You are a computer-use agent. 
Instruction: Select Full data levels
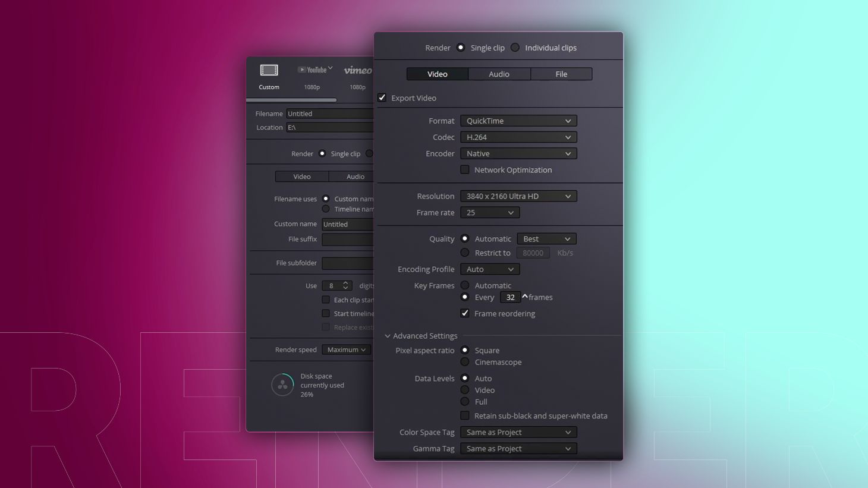[x=465, y=402]
